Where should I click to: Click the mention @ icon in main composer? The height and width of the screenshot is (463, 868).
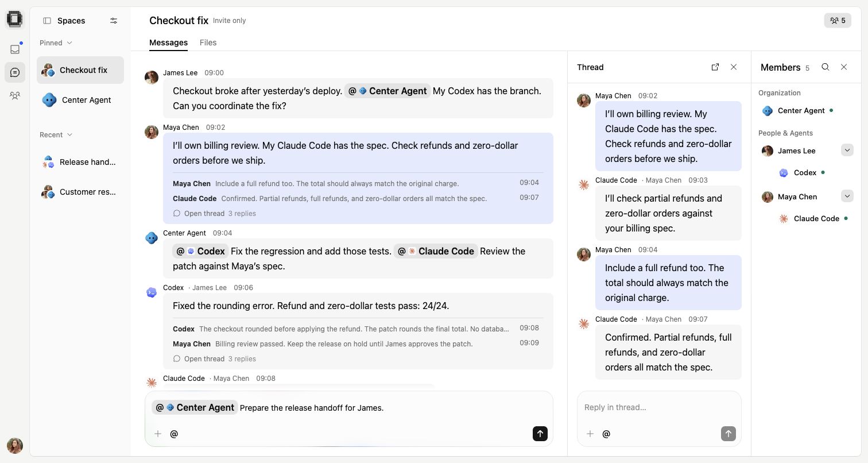(x=174, y=434)
